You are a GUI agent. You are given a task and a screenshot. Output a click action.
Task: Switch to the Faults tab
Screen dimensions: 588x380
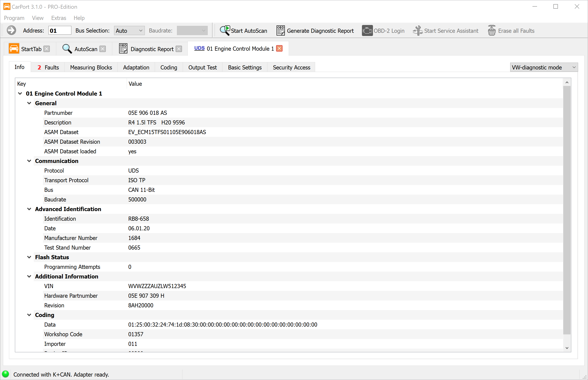[x=48, y=67]
